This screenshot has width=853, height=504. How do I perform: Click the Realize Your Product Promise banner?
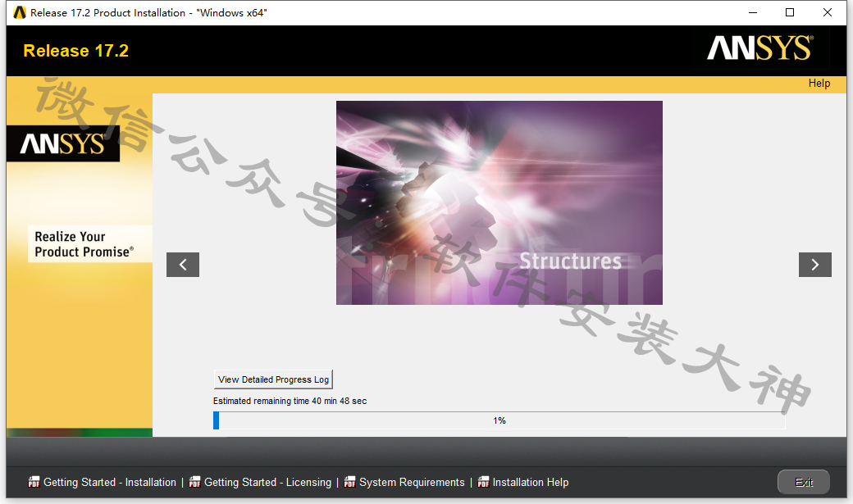(x=89, y=244)
